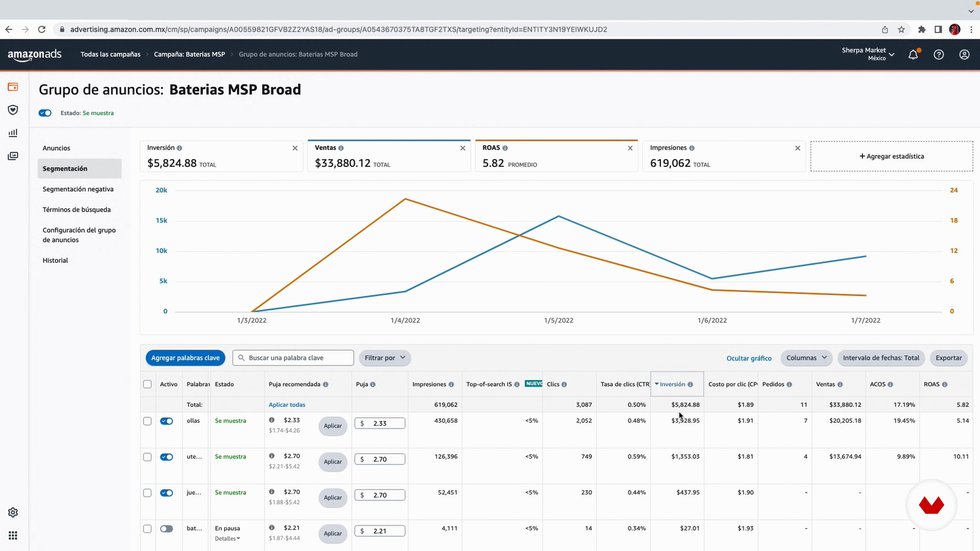This screenshot has width=980, height=551.
Task: Share this page via the share icon
Action: pos(885,30)
